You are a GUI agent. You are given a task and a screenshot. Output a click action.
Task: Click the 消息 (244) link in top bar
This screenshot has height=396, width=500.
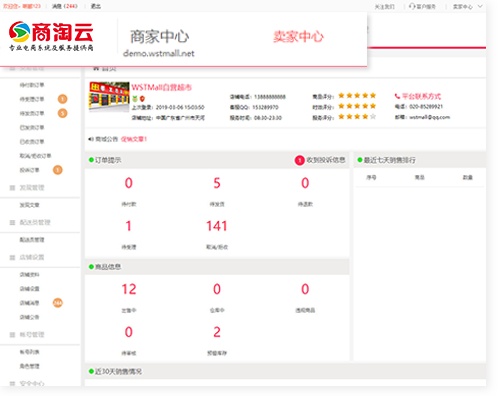coord(65,6)
